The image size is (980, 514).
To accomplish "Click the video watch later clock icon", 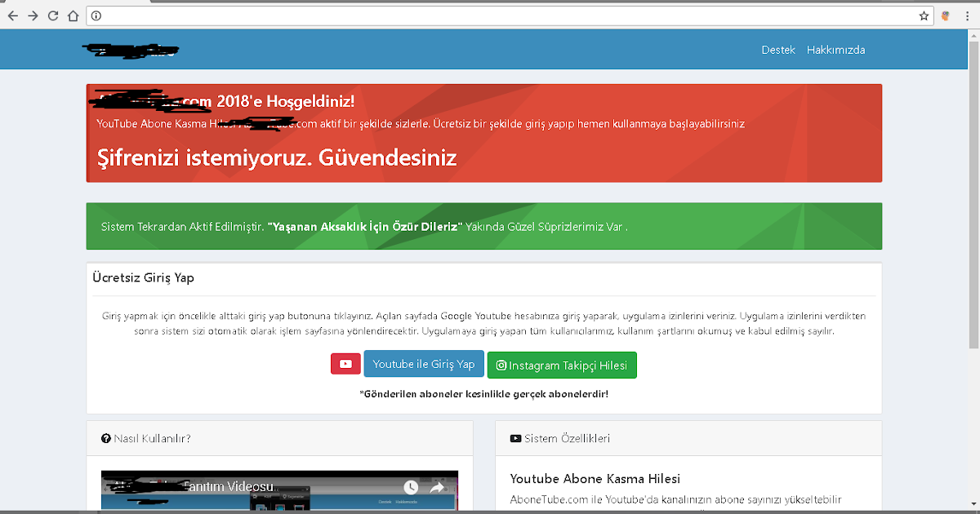I will click(411, 487).
